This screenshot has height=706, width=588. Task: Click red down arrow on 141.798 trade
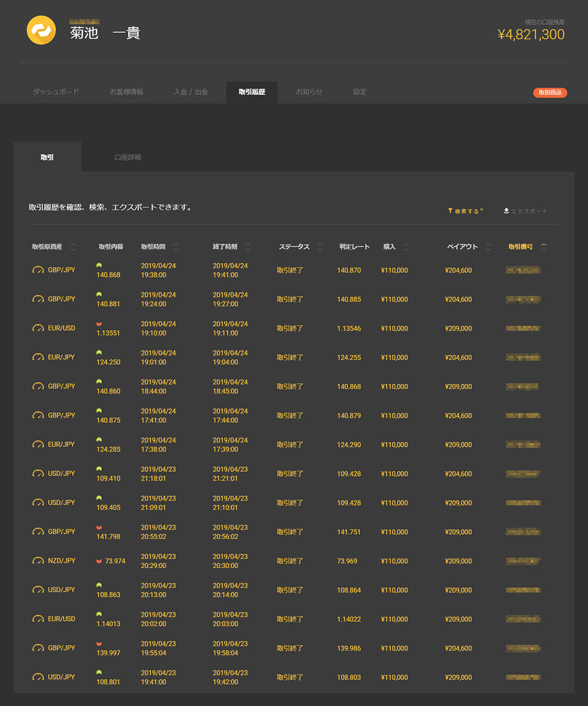[99, 528]
